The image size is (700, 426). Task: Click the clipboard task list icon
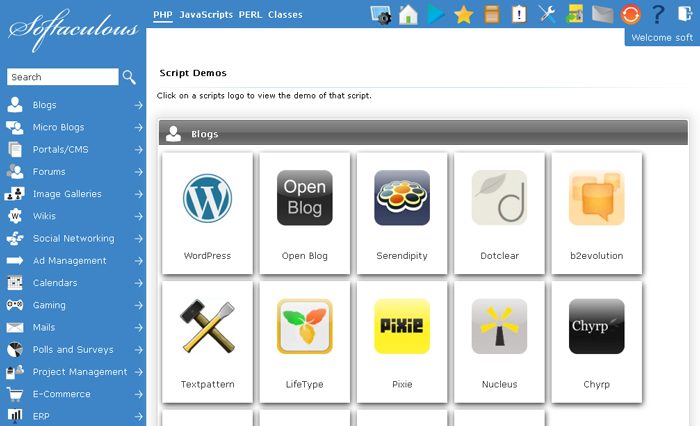click(519, 14)
